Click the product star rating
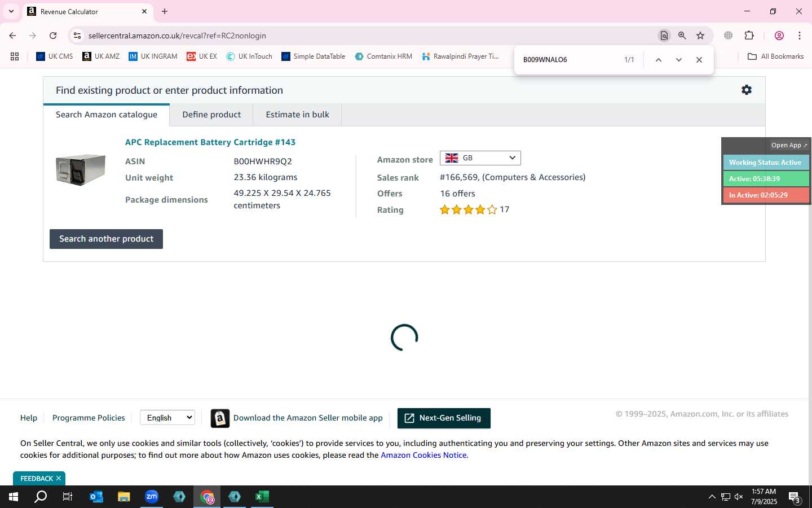Screen dimensions: 812x508 (x=468, y=210)
